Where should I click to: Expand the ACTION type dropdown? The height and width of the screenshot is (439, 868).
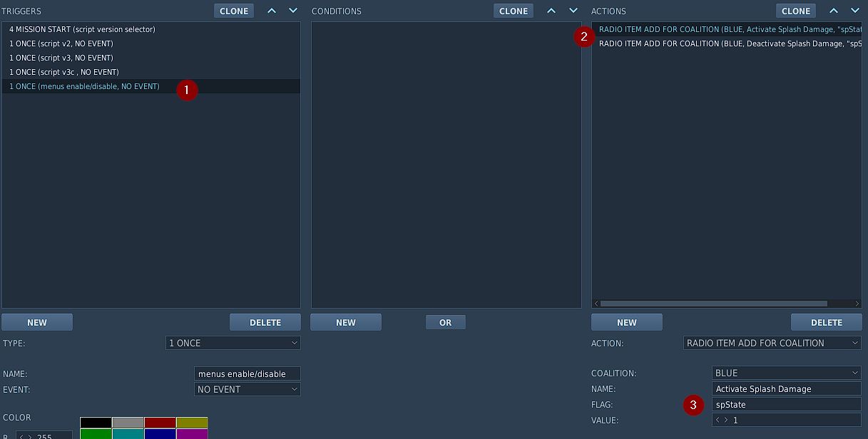tap(772, 343)
